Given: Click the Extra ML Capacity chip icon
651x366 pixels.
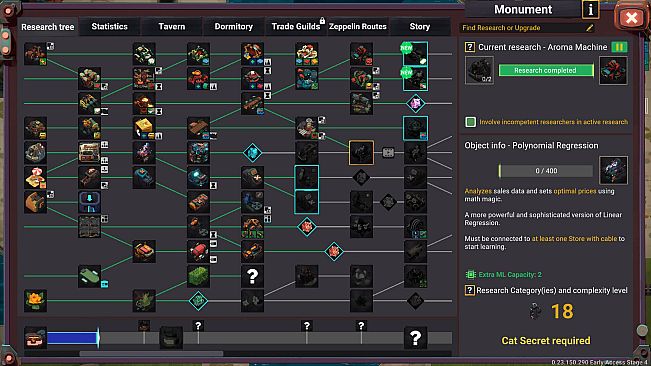Looking at the screenshot, I should 470,274.
